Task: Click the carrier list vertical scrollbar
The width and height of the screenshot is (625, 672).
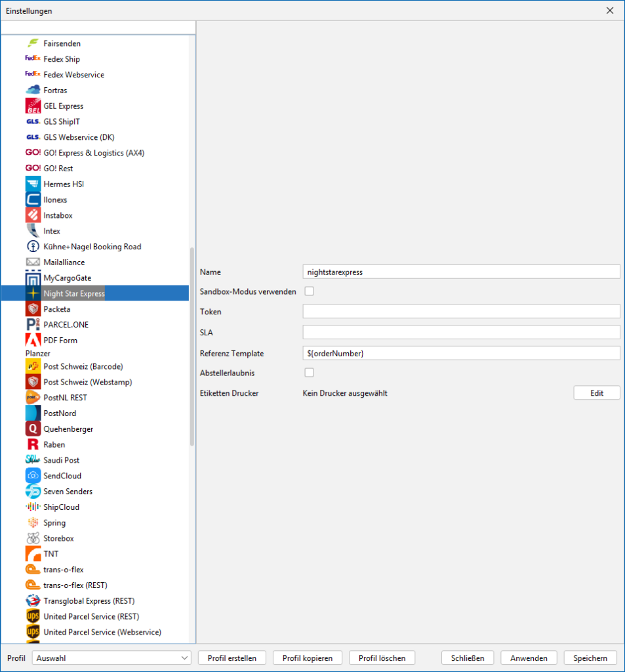Action: 192,346
